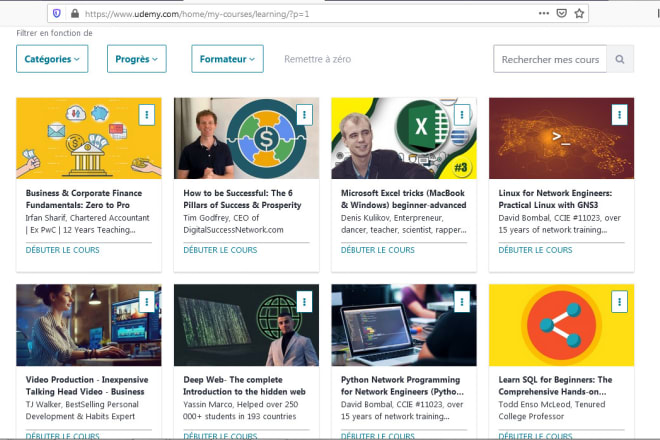Click title Video Production - Inexpensive Talking Head
Screen dimensions: 660x440
pos(87,386)
